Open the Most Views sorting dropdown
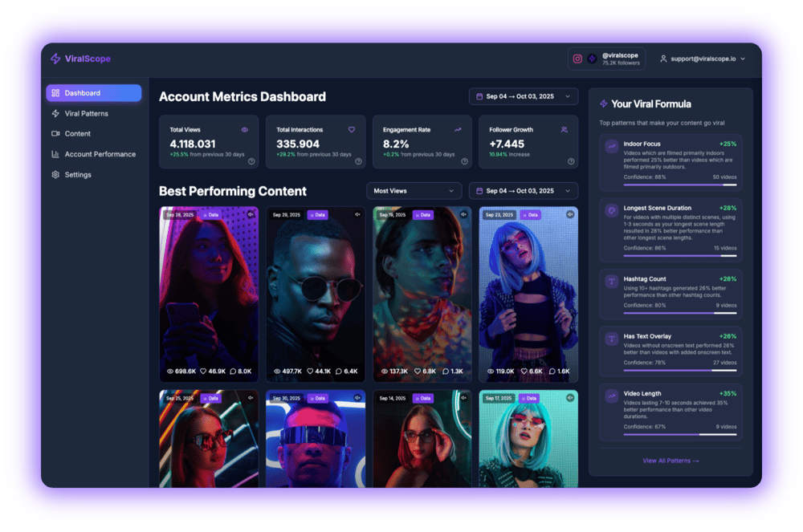803x532 pixels. (x=414, y=191)
